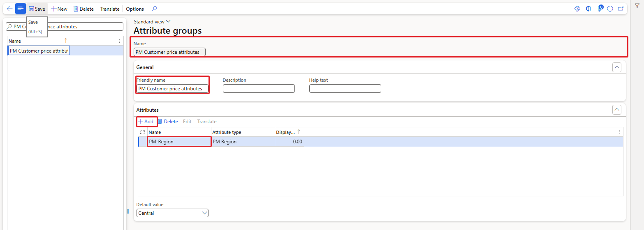The width and height of the screenshot is (644, 230).
Task: Click Delete in the Attributes section
Action: [168, 122]
